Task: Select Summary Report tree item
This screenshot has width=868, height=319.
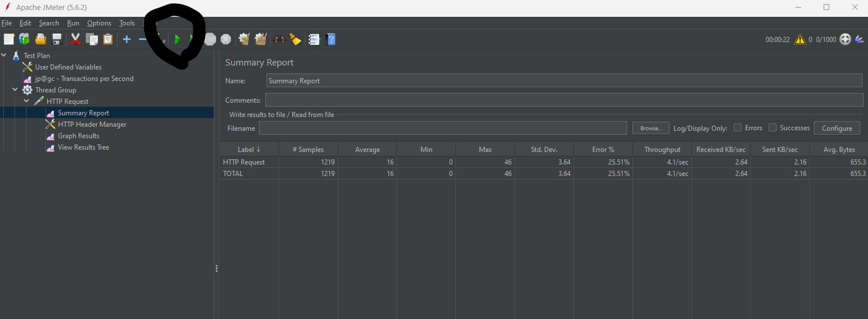Action: pyautogui.click(x=83, y=113)
